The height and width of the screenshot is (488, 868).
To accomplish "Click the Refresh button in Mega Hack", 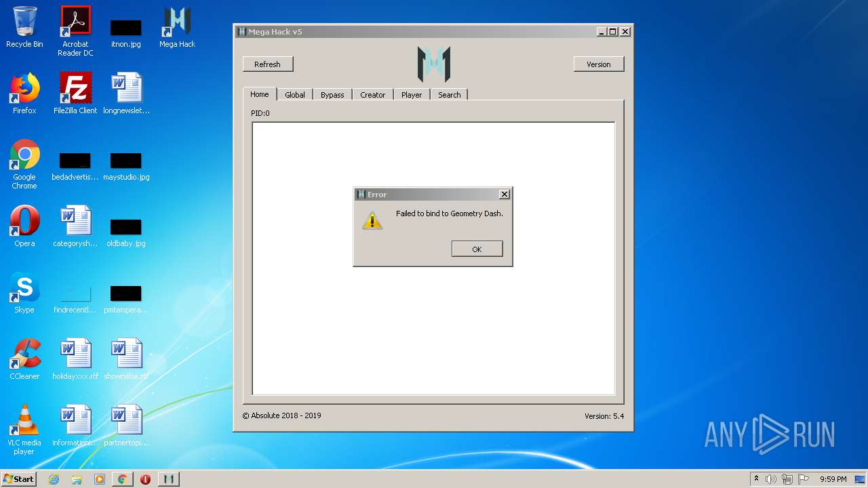I will 267,64.
